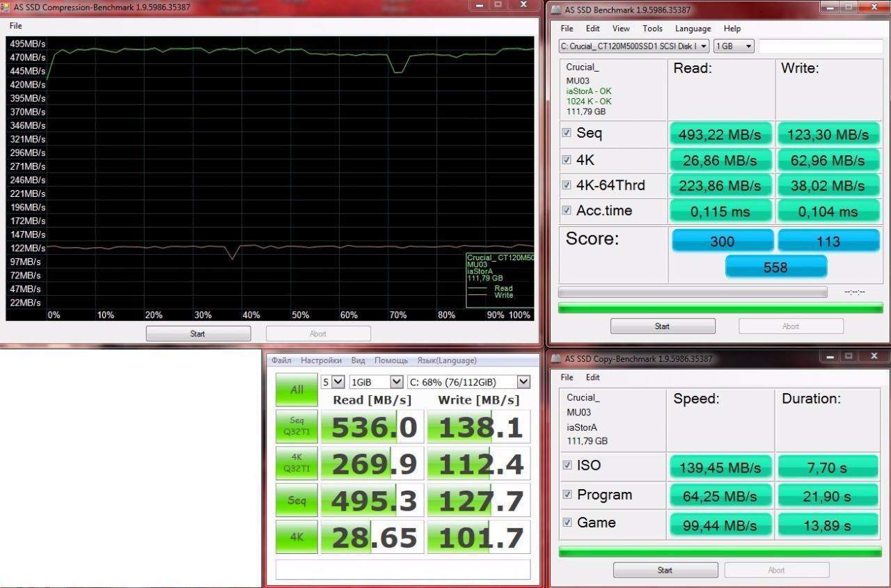Open the Language menu in AS SSD Benchmark
891x588 pixels.
click(693, 29)
